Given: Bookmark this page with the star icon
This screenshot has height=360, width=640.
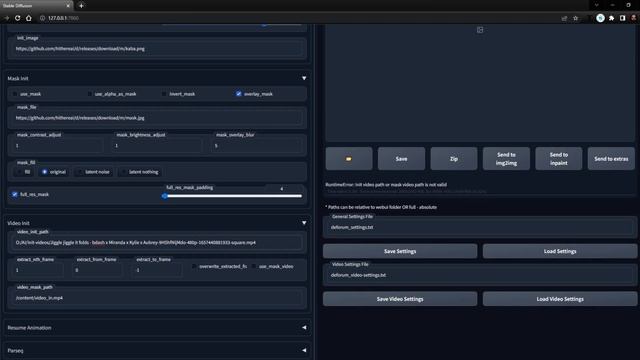Looking at the screenshot, I should (x=576, y=18).
